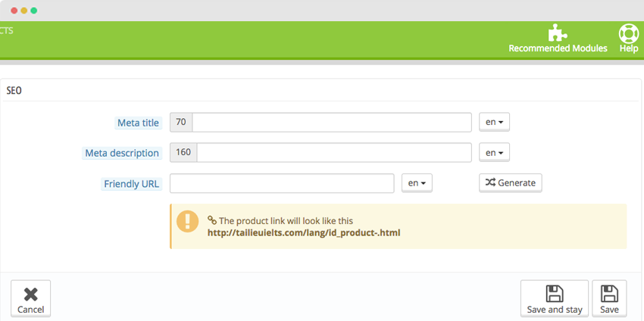Generate friendly URL with shuffle button
Screen dimensions: 644x321
[x=511, y=182]
